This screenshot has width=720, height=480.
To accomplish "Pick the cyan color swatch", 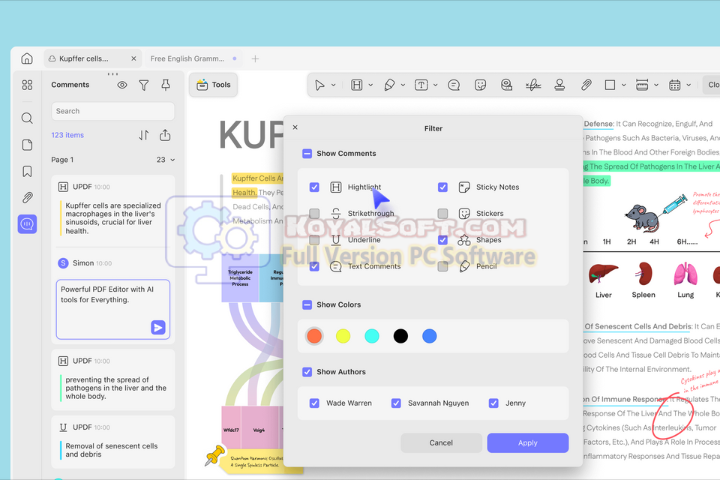I will coord(372,336).
